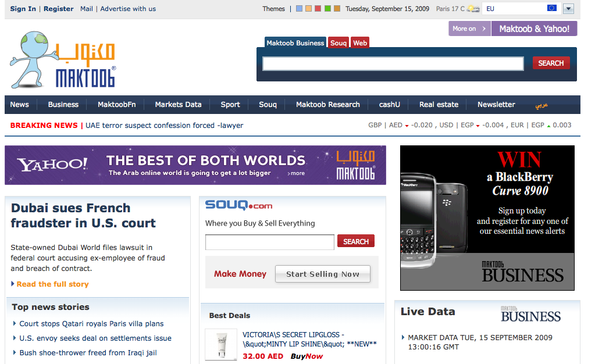Switch to the Arabic language link
The height and width of the screenshot is (364, 595).
click(541, 105)
